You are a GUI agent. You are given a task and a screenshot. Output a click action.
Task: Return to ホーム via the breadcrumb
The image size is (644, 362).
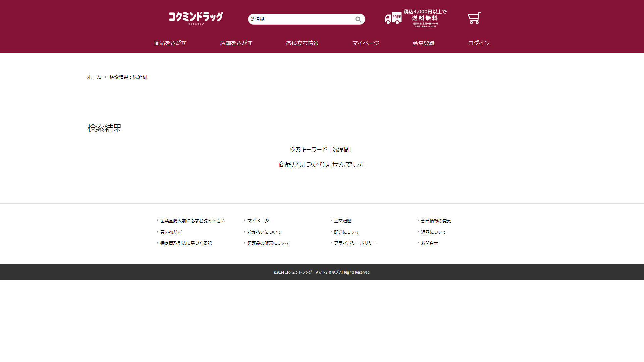[x=94, y=77]
